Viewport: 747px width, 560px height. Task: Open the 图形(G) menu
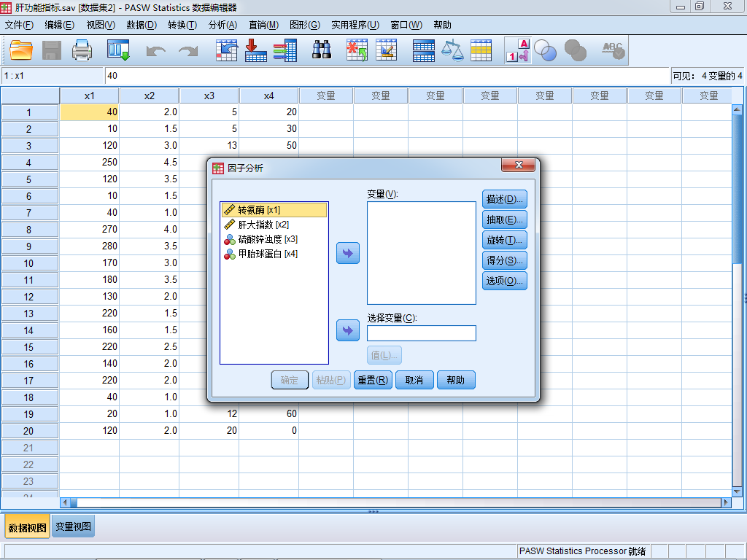tap(305, 26)
